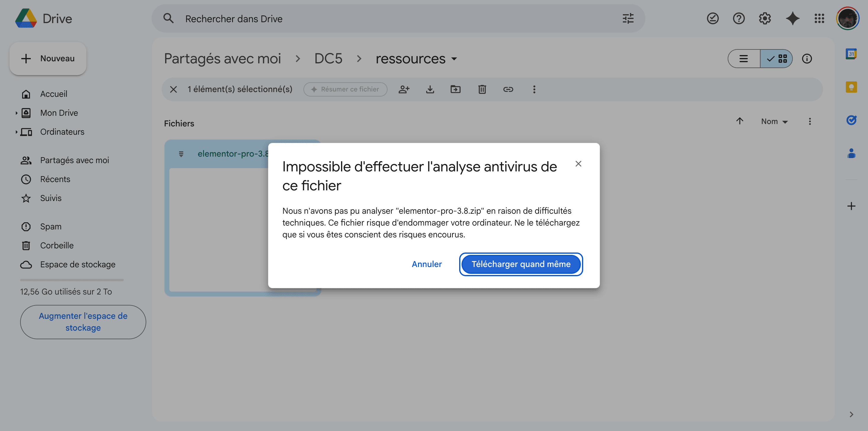Clear the current selection
Viewport: 868px width, 431px height.
click(x=173, y=89)
